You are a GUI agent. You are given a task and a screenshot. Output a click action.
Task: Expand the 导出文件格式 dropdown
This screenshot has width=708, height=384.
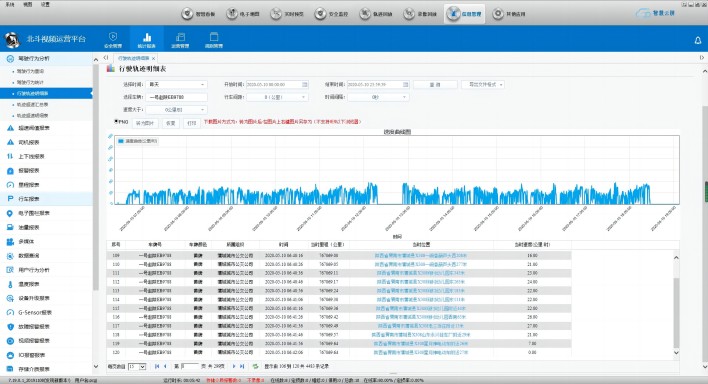click(483, 84)
